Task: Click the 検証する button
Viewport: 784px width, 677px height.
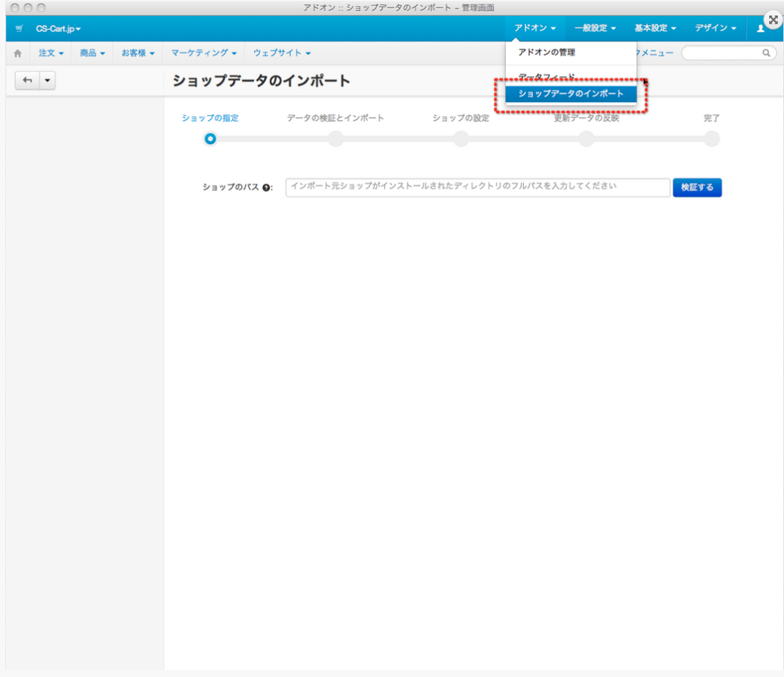Action: click(x=697, y=187)
